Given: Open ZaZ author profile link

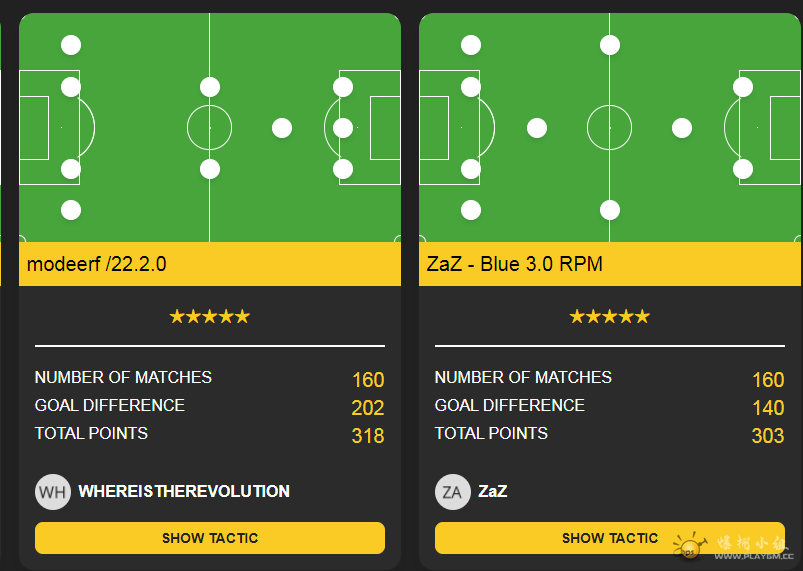Looking at the screenshot, I should (493, 491).
